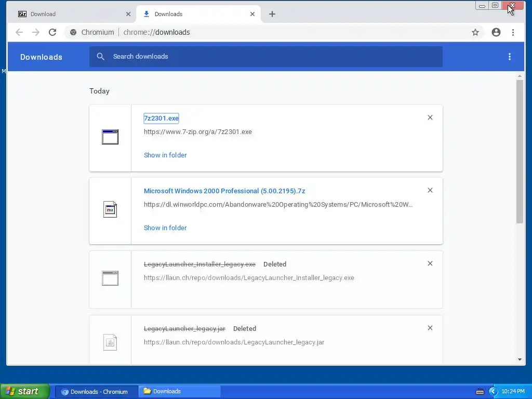Click the llaun.ch installer exe URL
The height and width of the screenshot is (399, 532).
[x=249, y=278]
